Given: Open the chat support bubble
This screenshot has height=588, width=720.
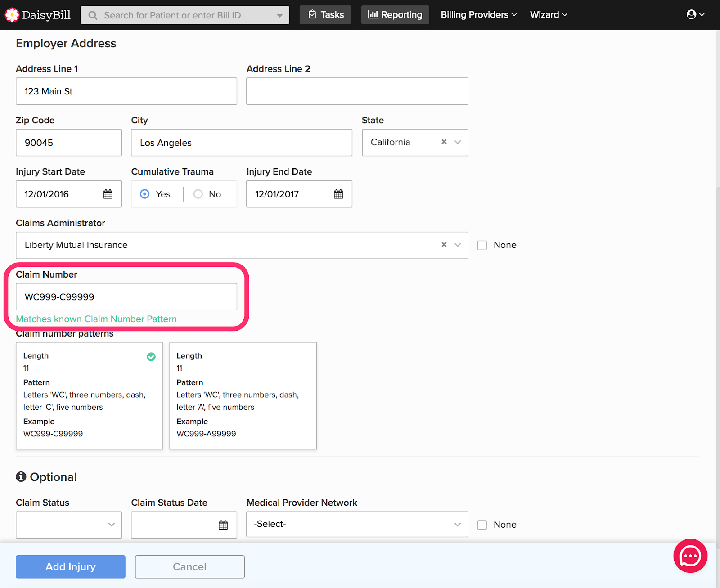Looking at the screenshot, I should 690,556.
